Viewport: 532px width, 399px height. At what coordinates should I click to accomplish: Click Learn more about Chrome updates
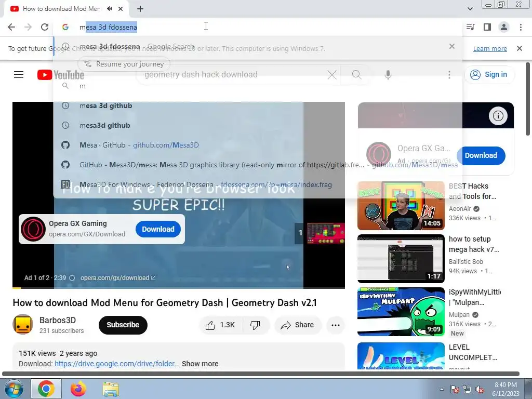[x=490, y=48]
